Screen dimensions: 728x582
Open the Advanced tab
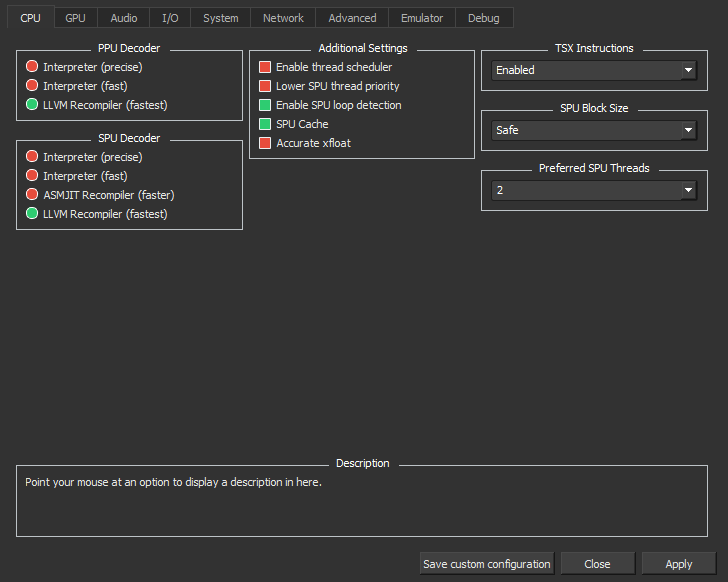coord(352,18)
